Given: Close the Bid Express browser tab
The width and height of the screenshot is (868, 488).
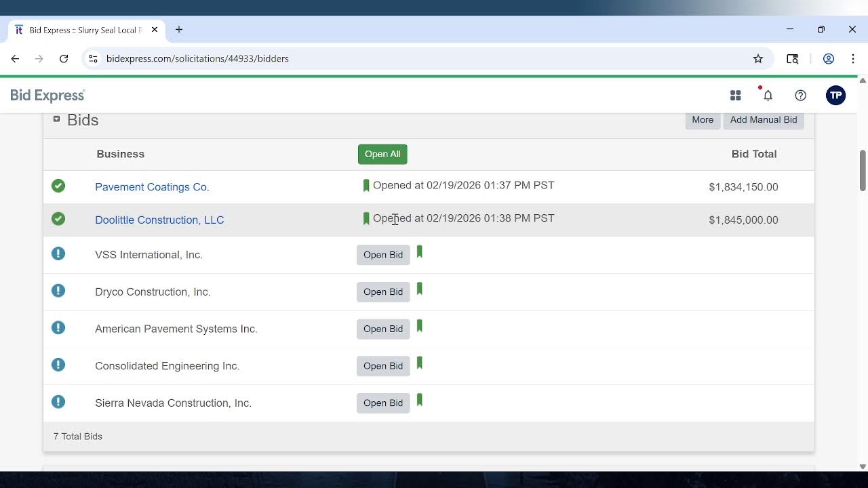Looking at the screenshot, I should point(155,30).
